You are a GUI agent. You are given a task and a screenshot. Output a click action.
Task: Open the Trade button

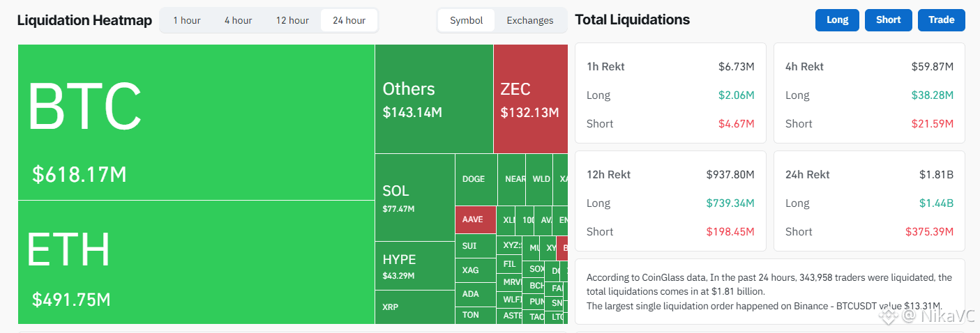[942, 20]
